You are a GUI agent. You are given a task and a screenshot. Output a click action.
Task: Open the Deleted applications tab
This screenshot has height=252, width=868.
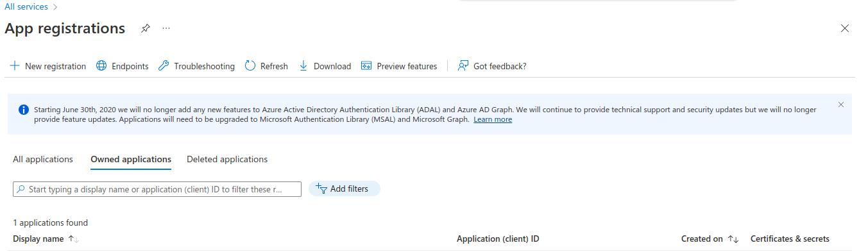(227, 159)
